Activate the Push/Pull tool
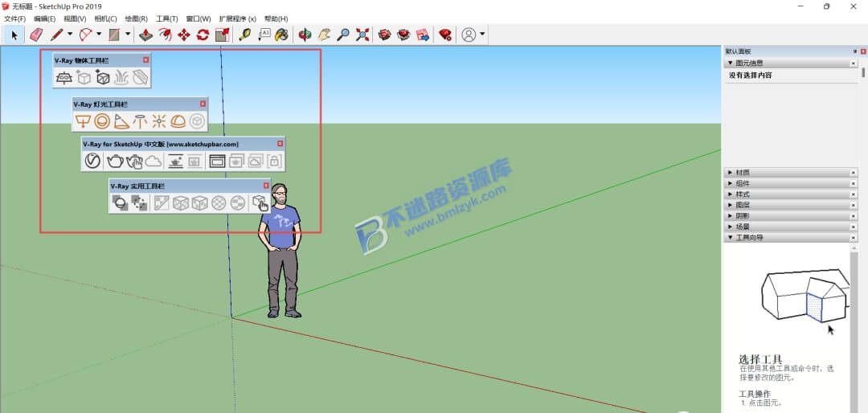This screenshot has width=868, height=413. click(x=145, y=35)
